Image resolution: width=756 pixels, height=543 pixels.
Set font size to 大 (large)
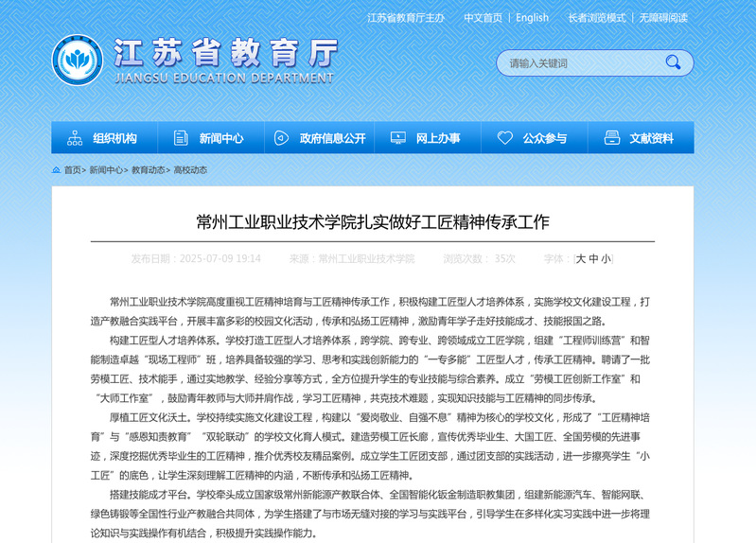click(x=582, y=258)
